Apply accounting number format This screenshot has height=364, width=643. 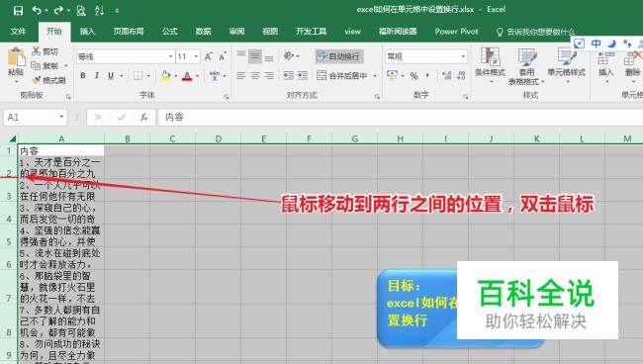coord(392,75)
